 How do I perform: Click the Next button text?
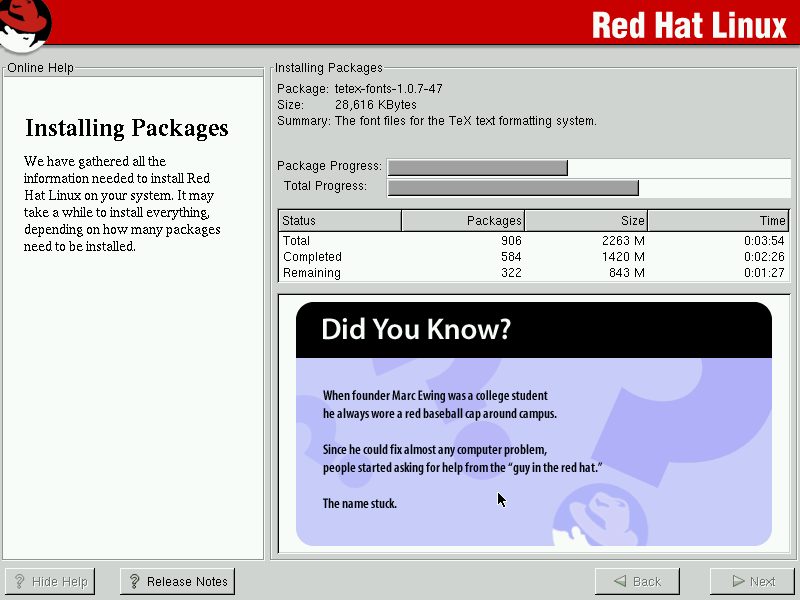coord(763,582)
